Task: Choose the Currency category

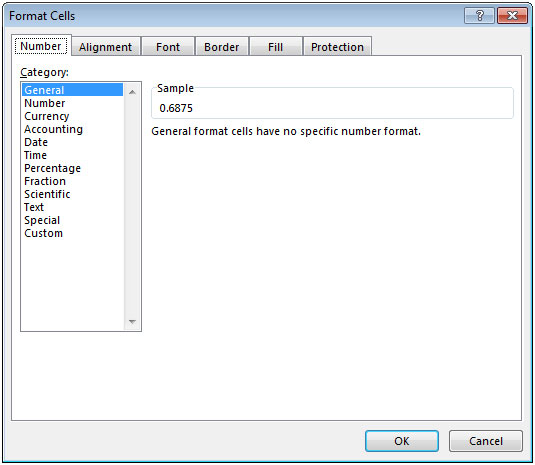Action: [x=47, y=116]
